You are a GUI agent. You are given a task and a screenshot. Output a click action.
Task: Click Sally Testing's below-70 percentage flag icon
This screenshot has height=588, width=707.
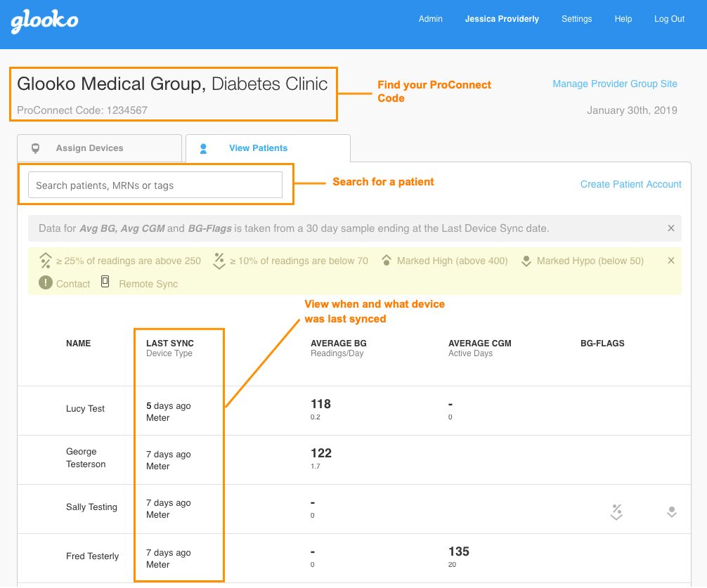[x=616, y=512]
